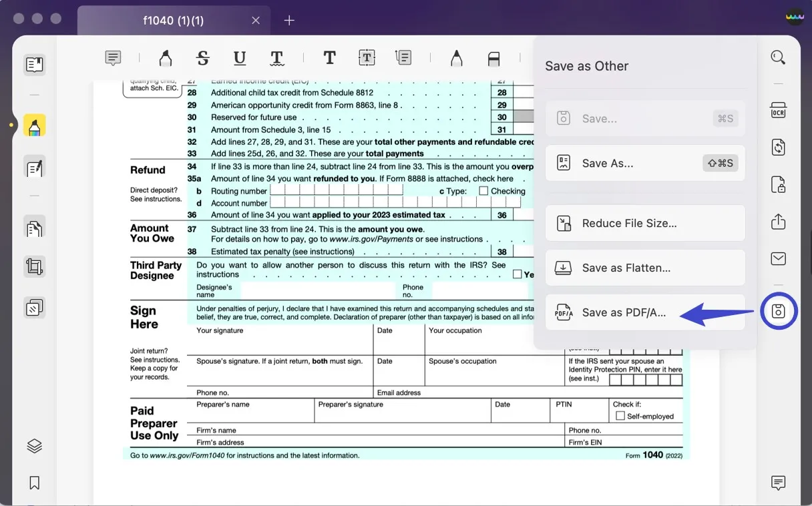Run OCR text recognition from right sidebar
Image resolution: width=812 pixels, height=506 pixels.
(x=778, y=110)
